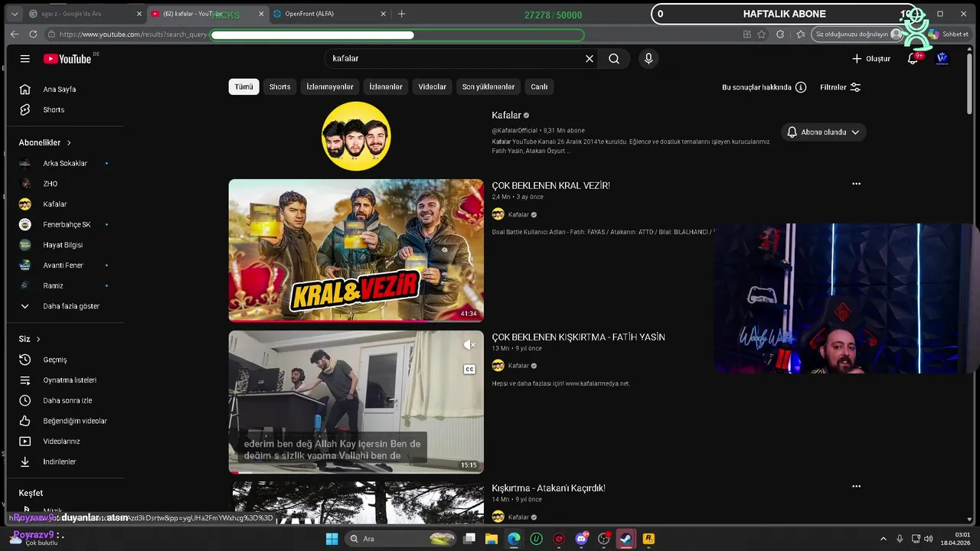Viewport: 980px width, 551px height.
Task: Open the Abone olundu subscription dropdown
Action: pos(823,132)
